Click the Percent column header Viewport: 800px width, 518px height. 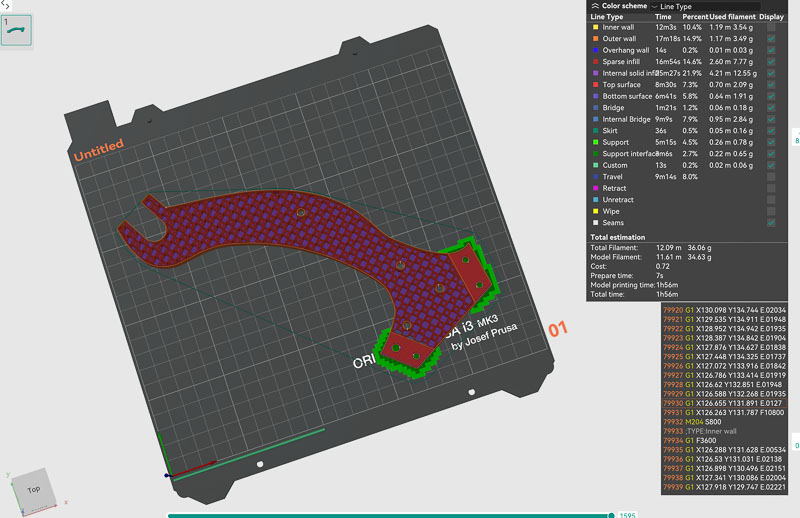pyautogui.click(x=695, y=17)
